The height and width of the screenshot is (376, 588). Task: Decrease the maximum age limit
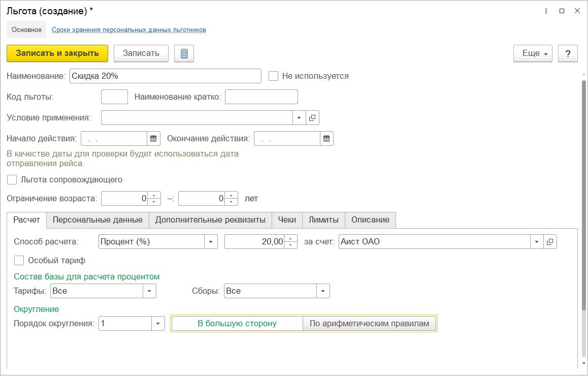tap(232, 202)
